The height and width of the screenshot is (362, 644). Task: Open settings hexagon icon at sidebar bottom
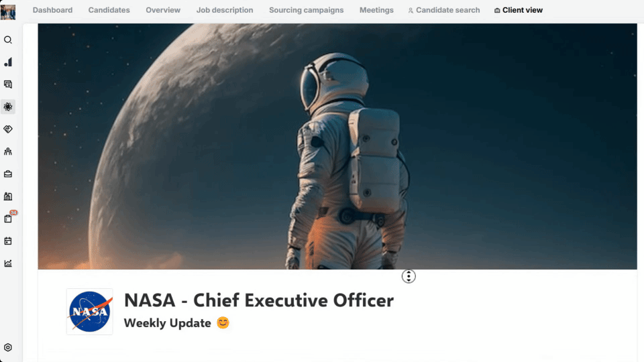pos(8,348)
